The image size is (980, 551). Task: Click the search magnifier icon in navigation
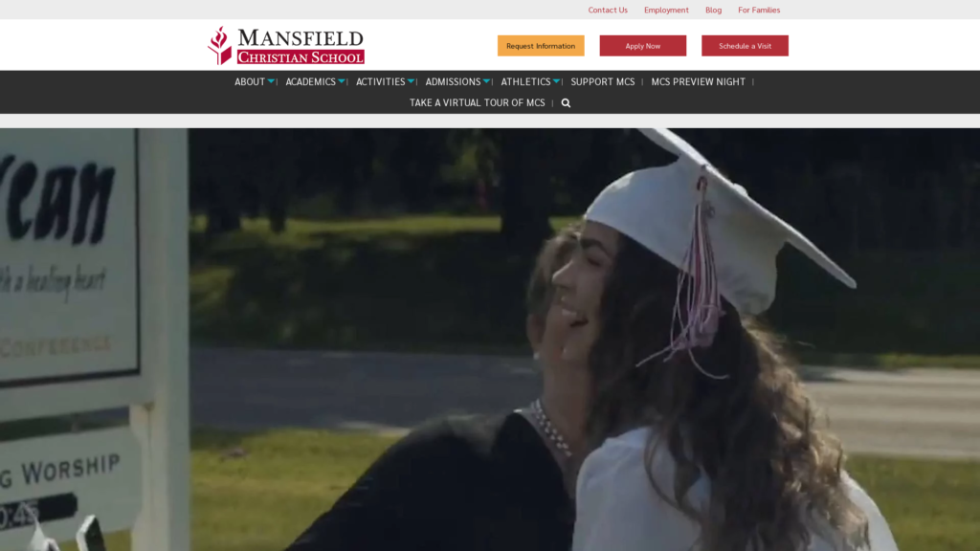click(566, 103)
